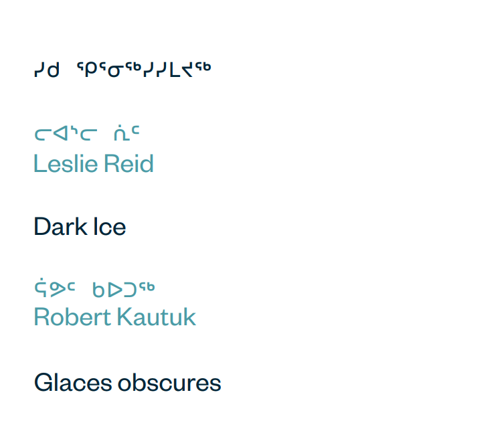504x429 pixels.
Task: Click the word "Kautuk"
Action: tap(156, 317)
